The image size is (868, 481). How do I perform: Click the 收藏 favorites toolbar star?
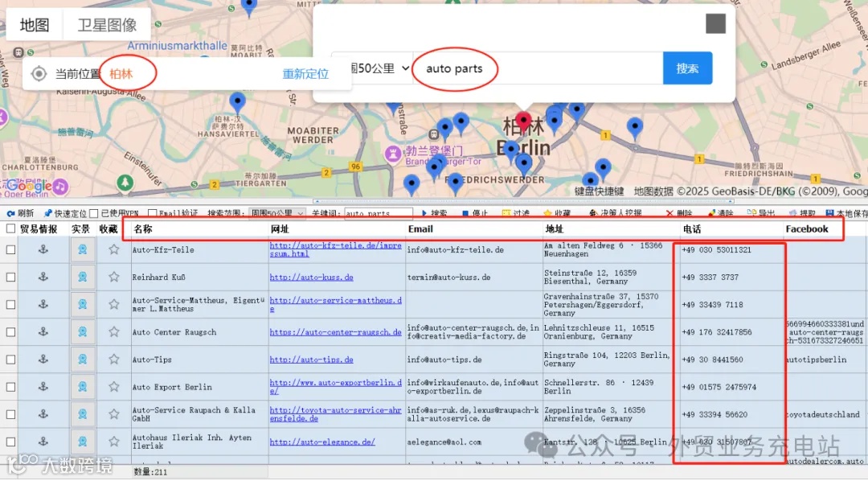point(547,213)
